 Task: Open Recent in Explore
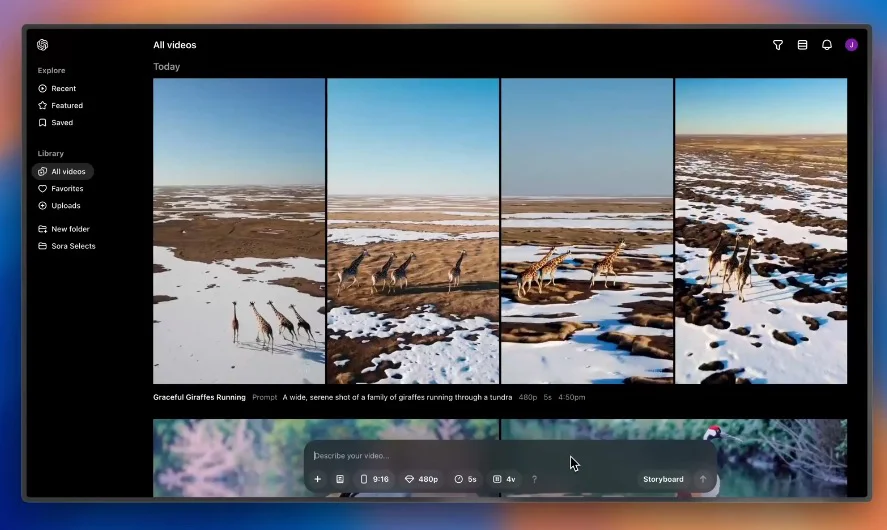[x=57, y=88]
